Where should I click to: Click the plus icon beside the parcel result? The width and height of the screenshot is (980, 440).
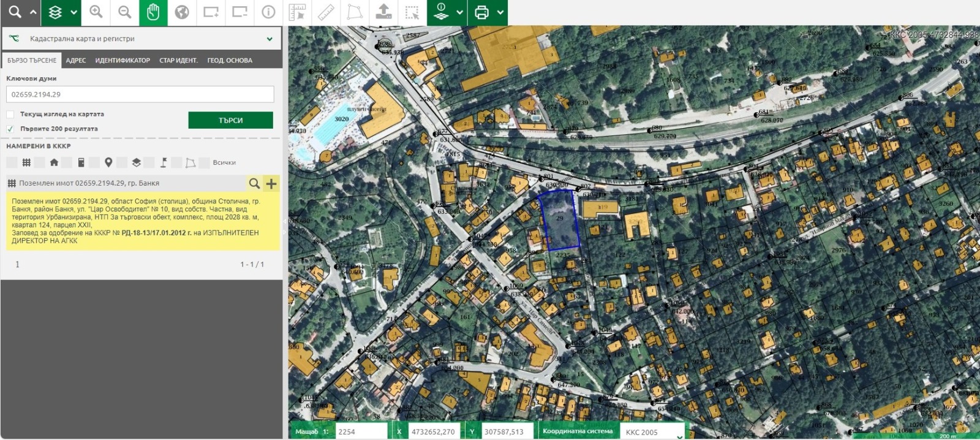click(x=271, y=183)
